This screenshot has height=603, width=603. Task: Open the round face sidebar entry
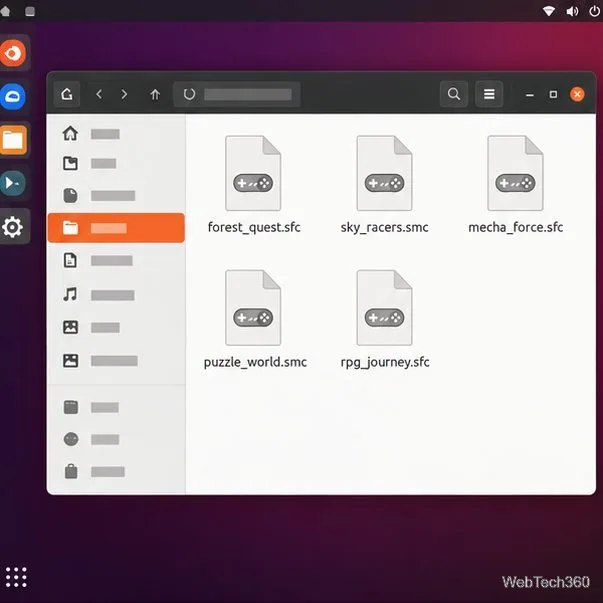click(x=115, y=439)
